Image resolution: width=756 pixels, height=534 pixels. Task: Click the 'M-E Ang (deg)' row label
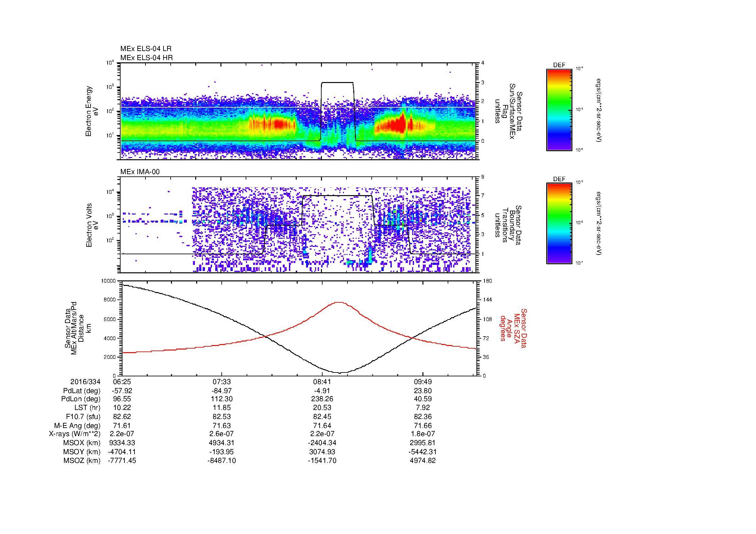77,426
